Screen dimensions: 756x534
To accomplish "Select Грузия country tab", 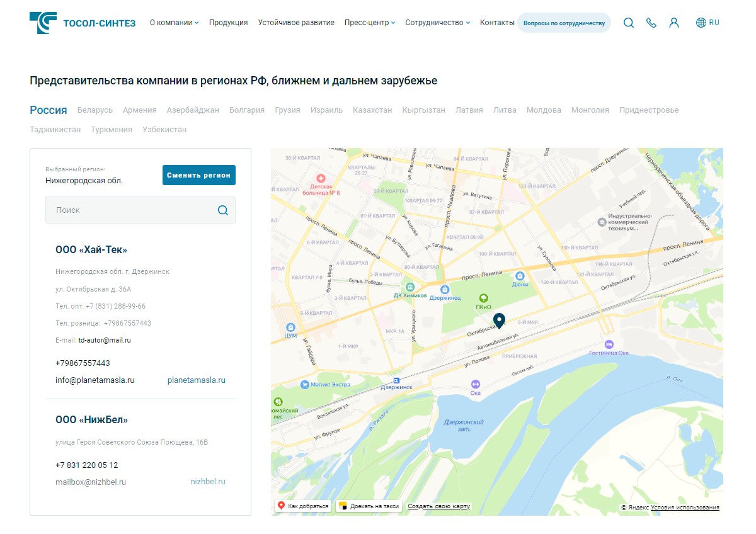I will (287, 110).
